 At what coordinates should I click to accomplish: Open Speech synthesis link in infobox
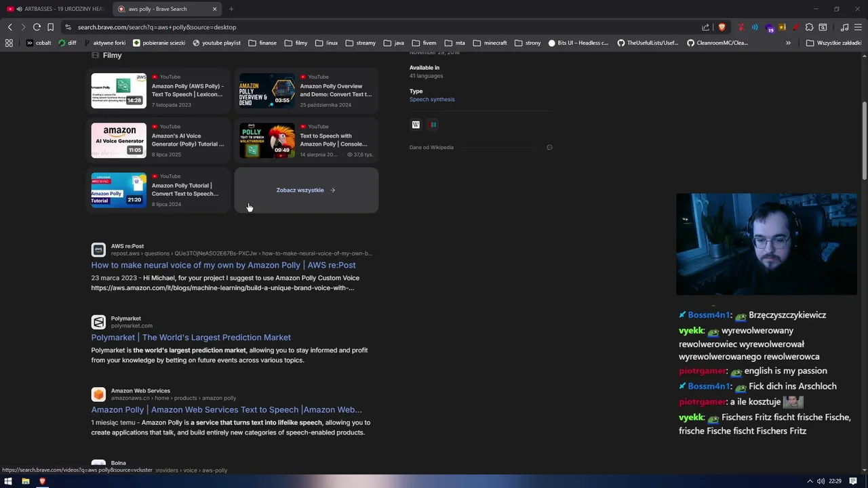coord(432,100)
